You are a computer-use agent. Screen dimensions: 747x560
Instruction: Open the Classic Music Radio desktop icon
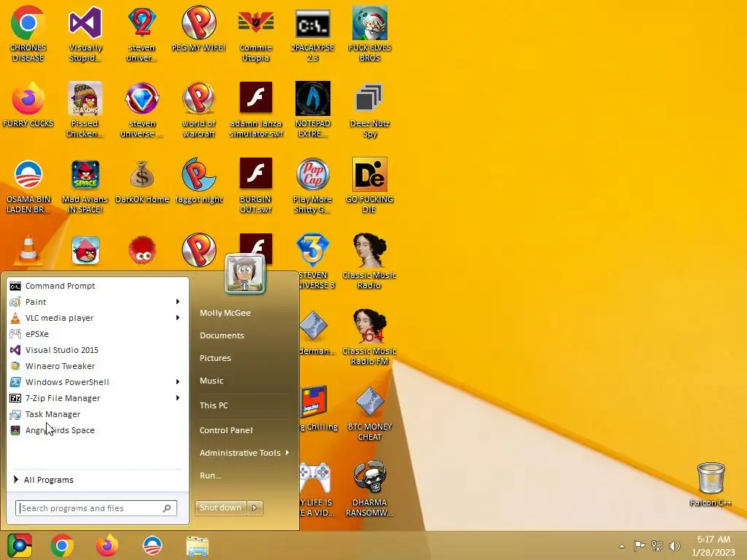(370, 261)
